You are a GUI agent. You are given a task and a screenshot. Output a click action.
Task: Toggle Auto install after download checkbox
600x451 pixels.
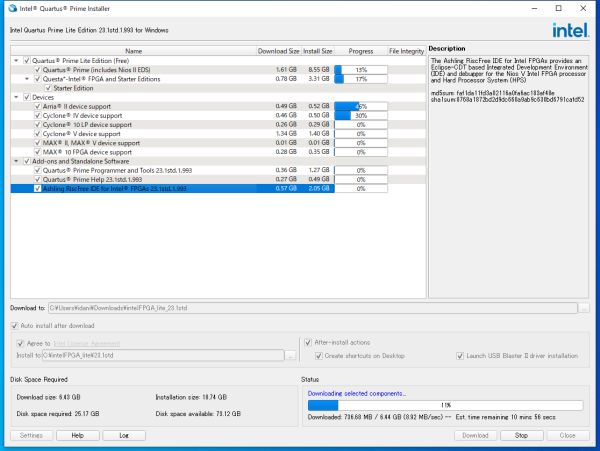[x=15, y=326]
